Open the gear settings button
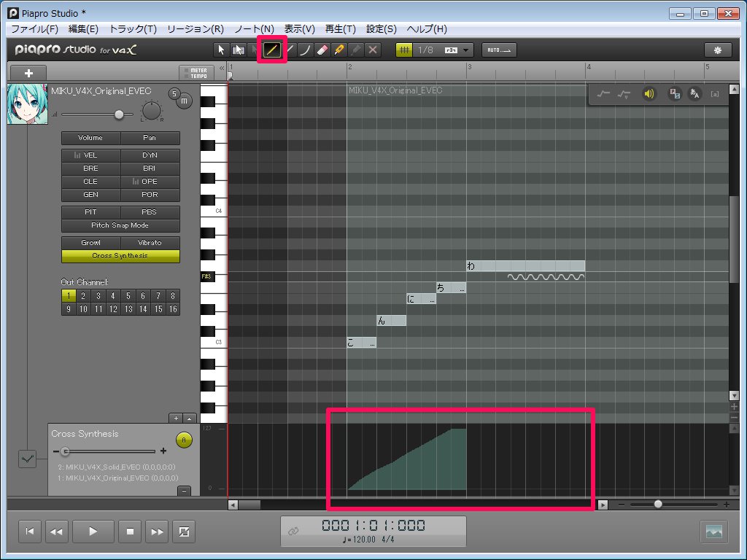 [718, 50]
